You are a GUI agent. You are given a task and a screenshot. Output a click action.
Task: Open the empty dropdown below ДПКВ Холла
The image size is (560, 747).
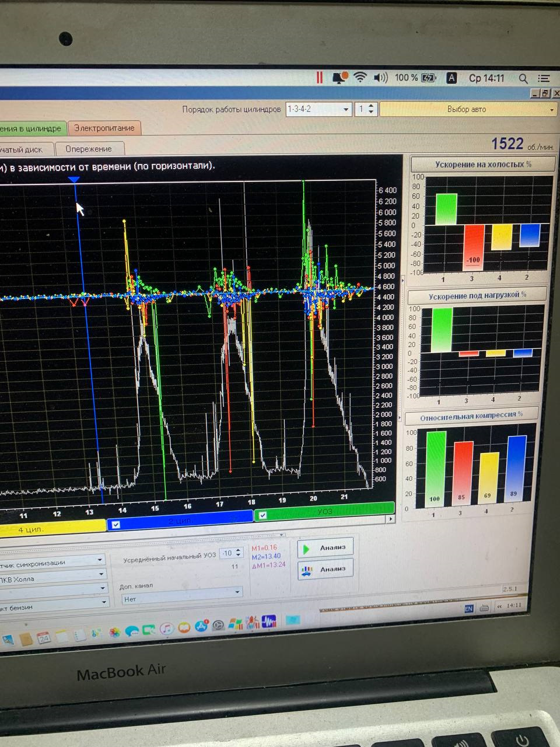(54, 591)
